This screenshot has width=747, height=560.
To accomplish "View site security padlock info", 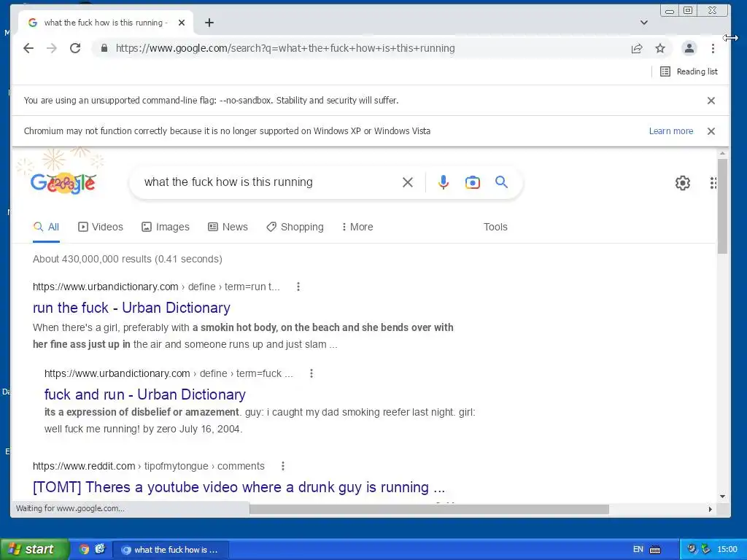I will tap(104, 48).
